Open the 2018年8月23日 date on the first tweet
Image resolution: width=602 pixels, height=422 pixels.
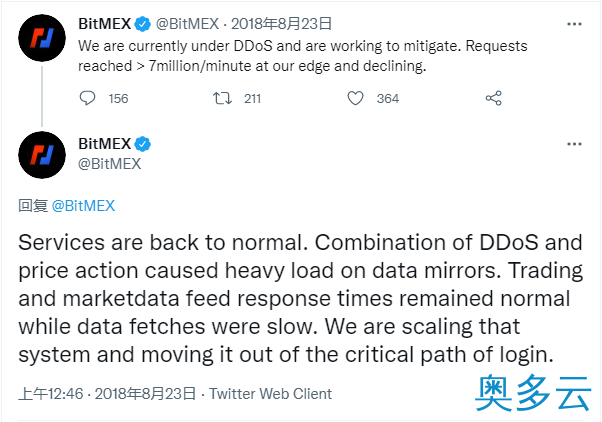281,24
